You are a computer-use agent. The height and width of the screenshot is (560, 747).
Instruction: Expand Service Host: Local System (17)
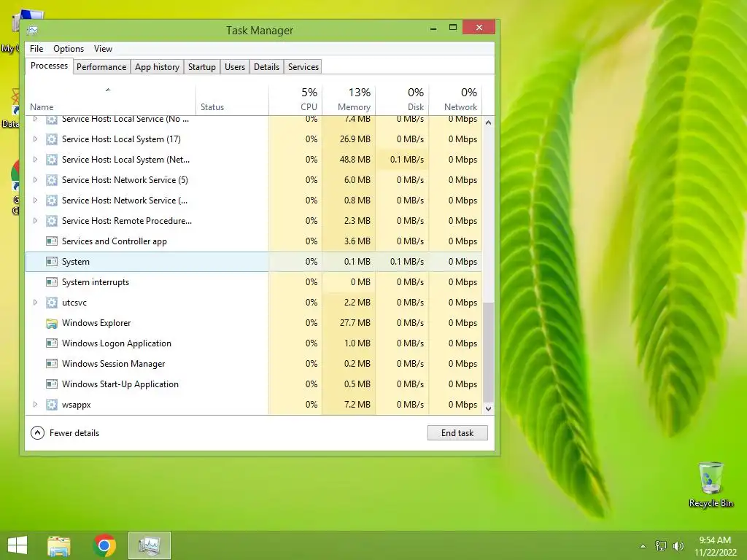35,139
